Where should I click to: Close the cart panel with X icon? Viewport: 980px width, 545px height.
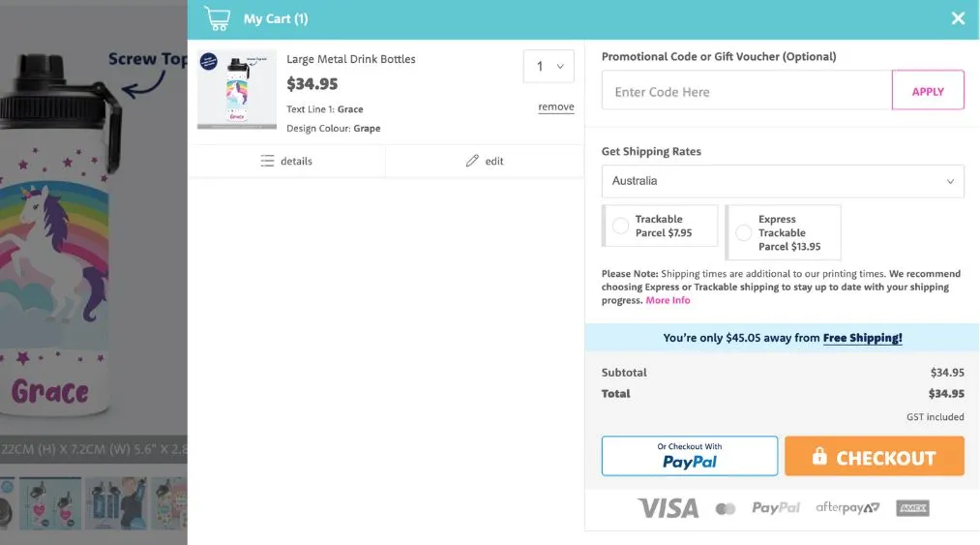coord(958,18)
